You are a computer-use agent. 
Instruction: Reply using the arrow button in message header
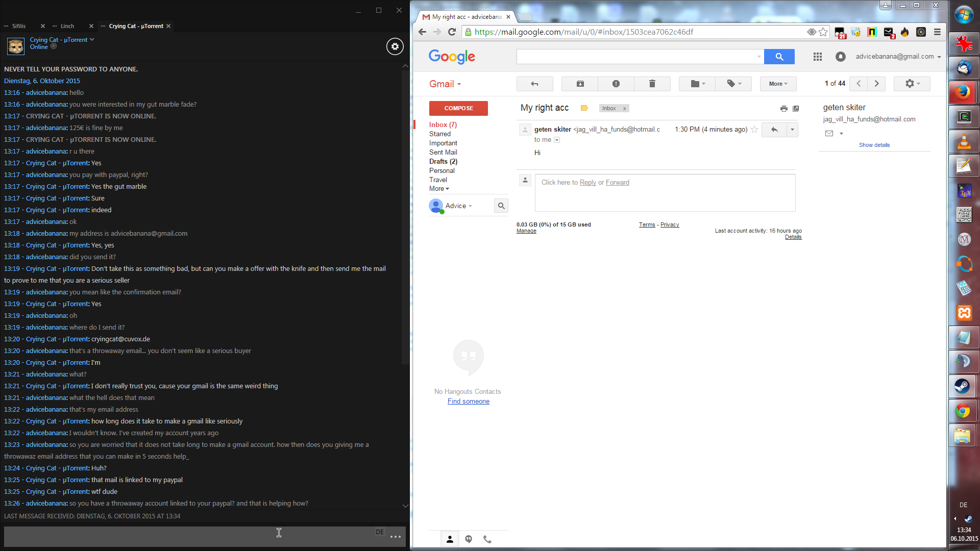pos(774,130)
